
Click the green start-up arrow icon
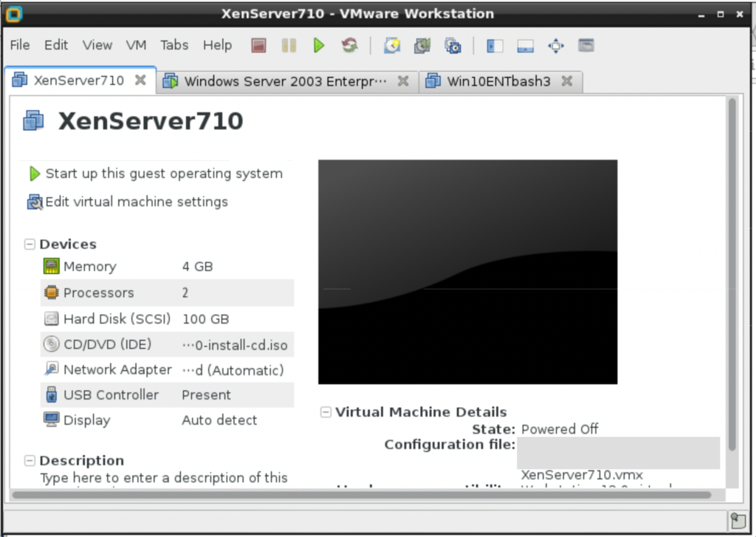click(34, 174)
